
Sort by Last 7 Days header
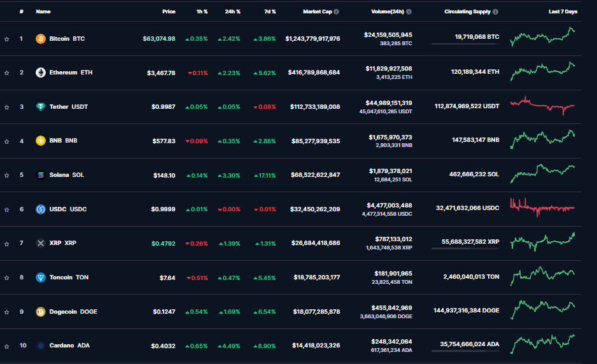[x=563, y=12]
